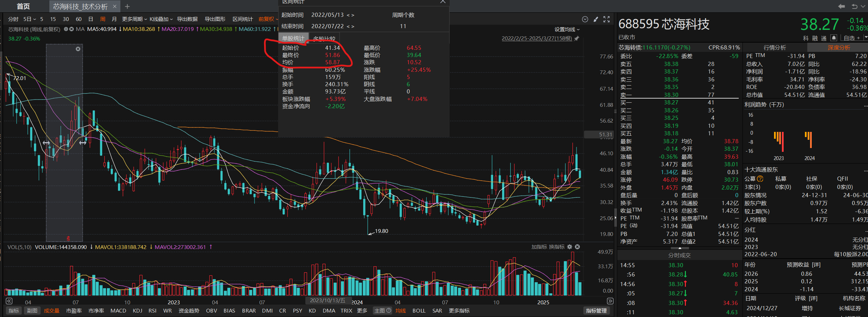
Task: Close the 芯海科技_技术分析 tab
Action: click(115, 7)
